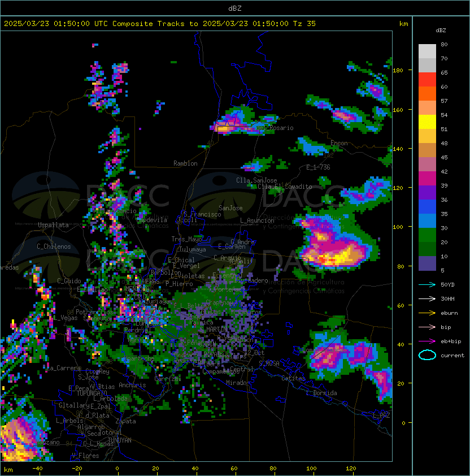Select the Encon place label
Screen dimensions: 470x476
pyautogui.click(x=339, y=143)
